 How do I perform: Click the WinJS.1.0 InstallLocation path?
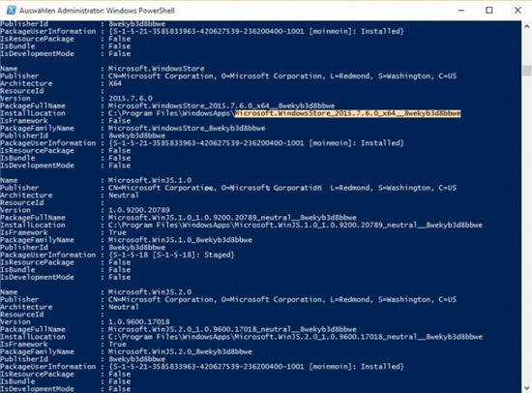pyautogui.click(x=295, y=225)
